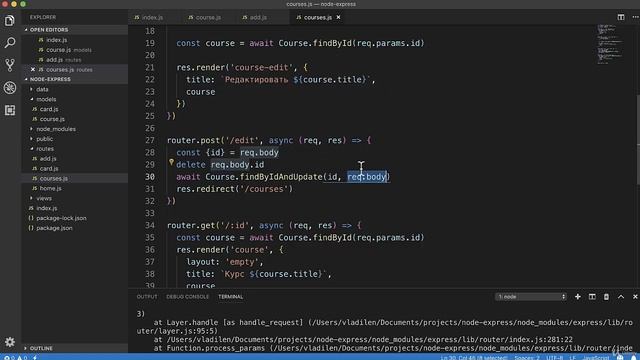Open the feedback smiley in status bar

coord(620,358)
